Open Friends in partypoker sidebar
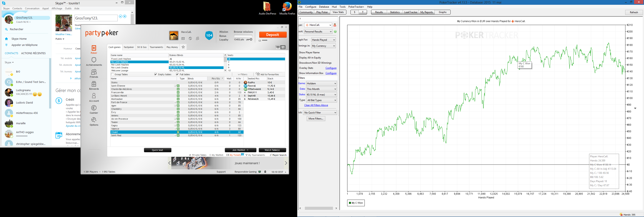The width and height of the screenshot is (644, 217). click(94, 73)
